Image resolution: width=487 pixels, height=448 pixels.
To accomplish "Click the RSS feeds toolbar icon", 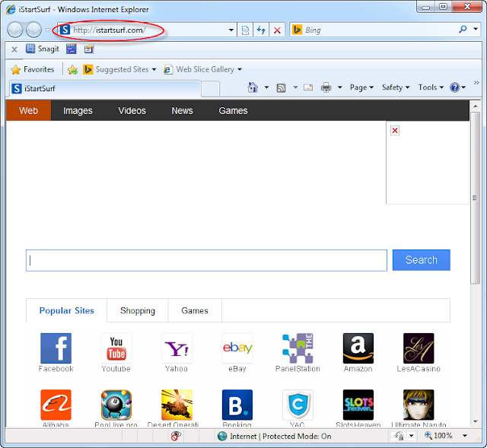I will [281, 88].
